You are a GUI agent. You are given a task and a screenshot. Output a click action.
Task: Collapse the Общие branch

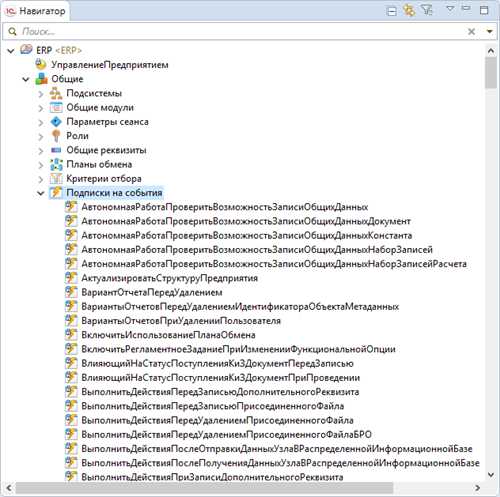[26, 79]
